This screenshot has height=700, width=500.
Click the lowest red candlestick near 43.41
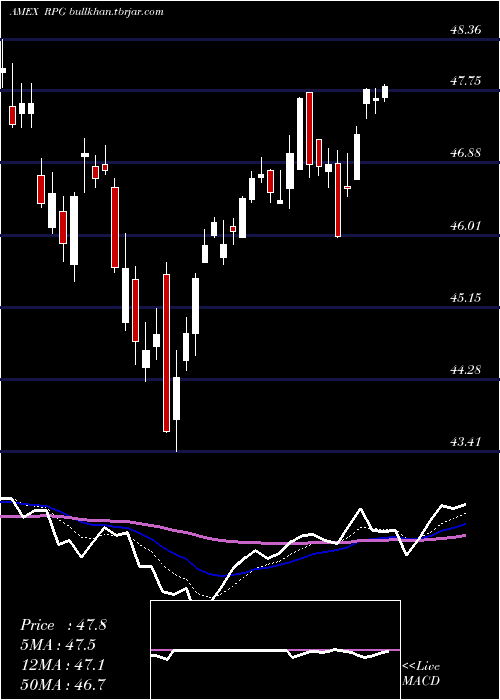(167, 353)
